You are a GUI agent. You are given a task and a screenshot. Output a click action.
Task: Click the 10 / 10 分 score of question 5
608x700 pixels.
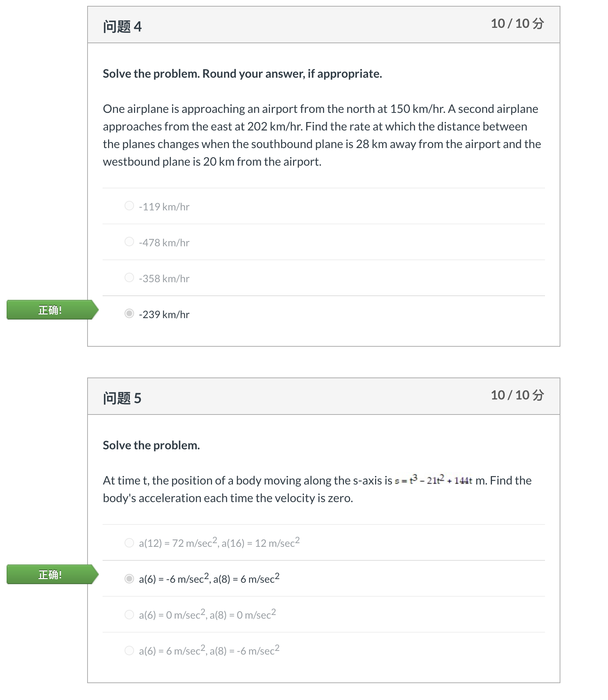click(x=517, y=395)
